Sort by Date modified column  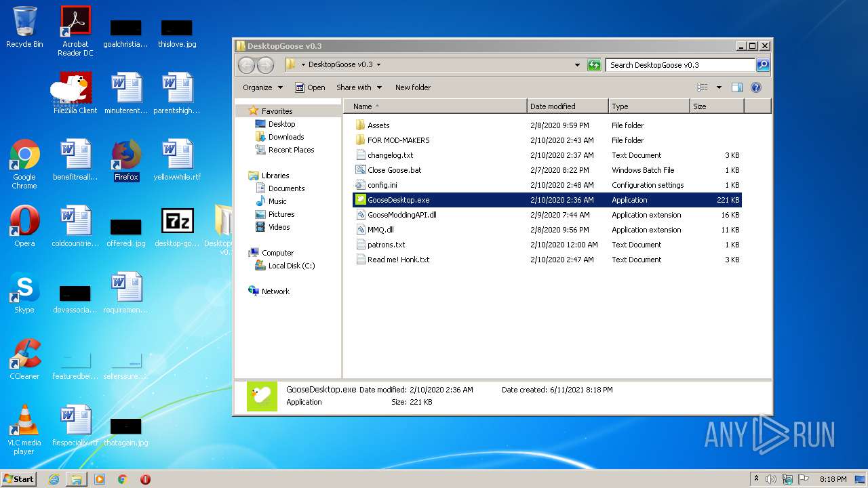point(568,106)
